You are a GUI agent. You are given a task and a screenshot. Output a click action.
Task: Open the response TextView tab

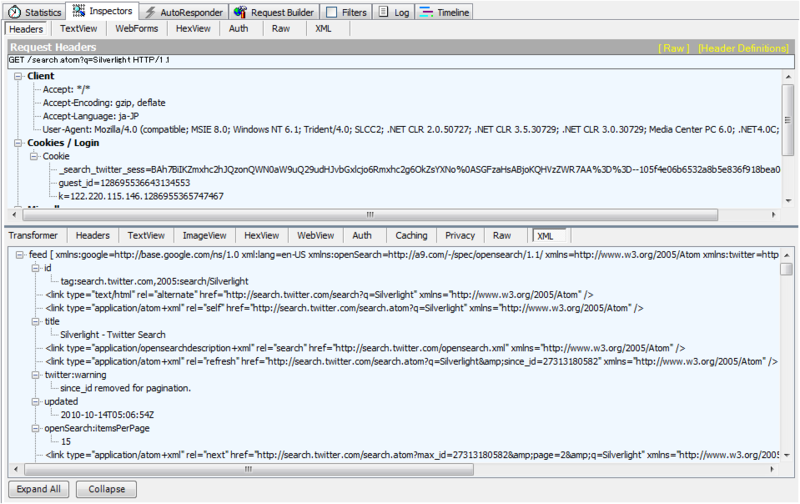146,235
